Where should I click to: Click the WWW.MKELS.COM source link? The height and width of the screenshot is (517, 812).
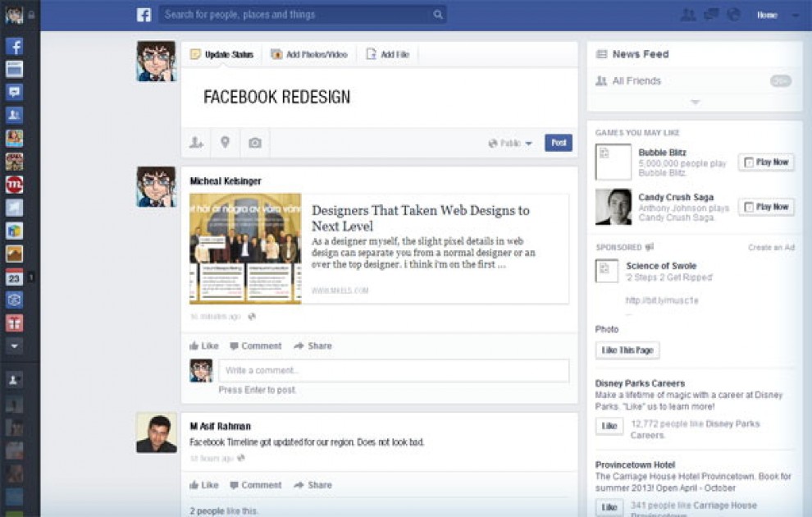[x=340, y=291]
